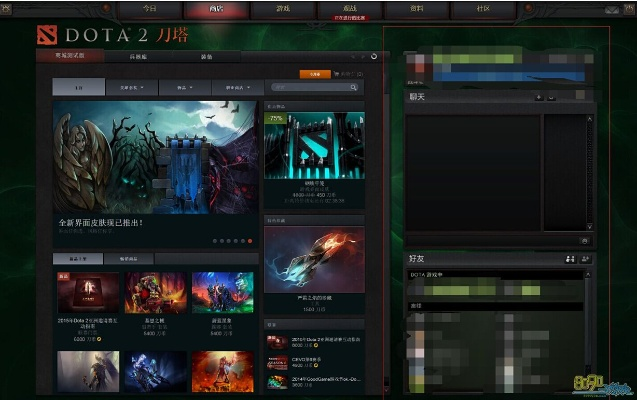Viewport: 637px width, 400px height.
Task: Open the 社区 top navigation tab
Action: 483,9
